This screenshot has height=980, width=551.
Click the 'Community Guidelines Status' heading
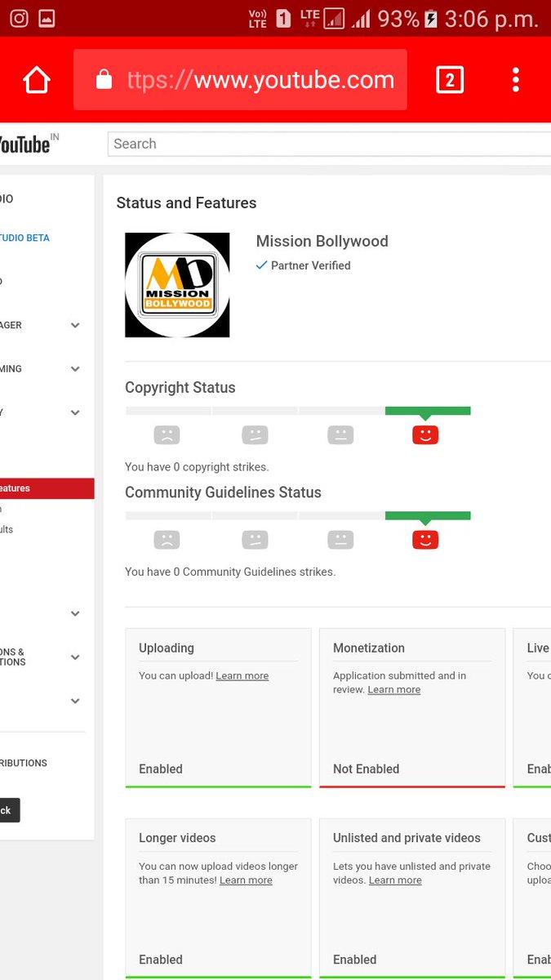point(223,492)
